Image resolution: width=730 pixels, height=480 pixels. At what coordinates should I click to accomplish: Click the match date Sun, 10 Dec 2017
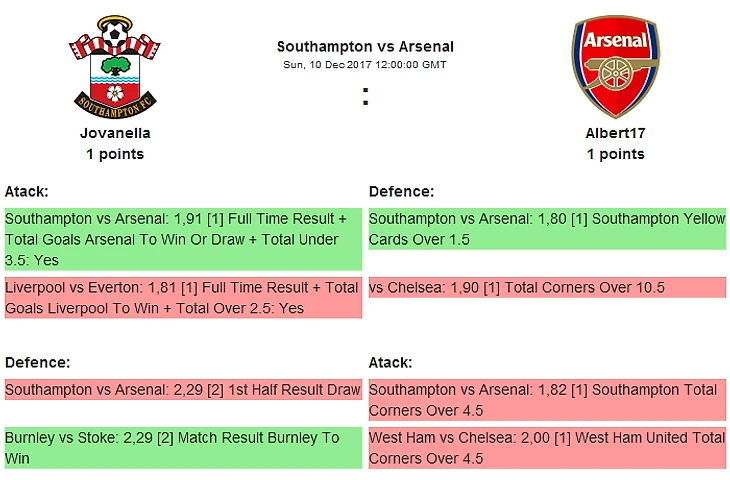pyautogui.click(x=365, y=64)
